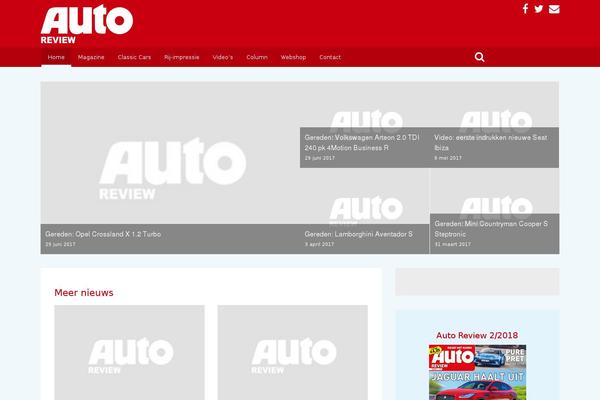The height and width of the screenshot is (400, 600).
Task: Click the Auto Review 2/2018 title
Action: click(477, 335)
